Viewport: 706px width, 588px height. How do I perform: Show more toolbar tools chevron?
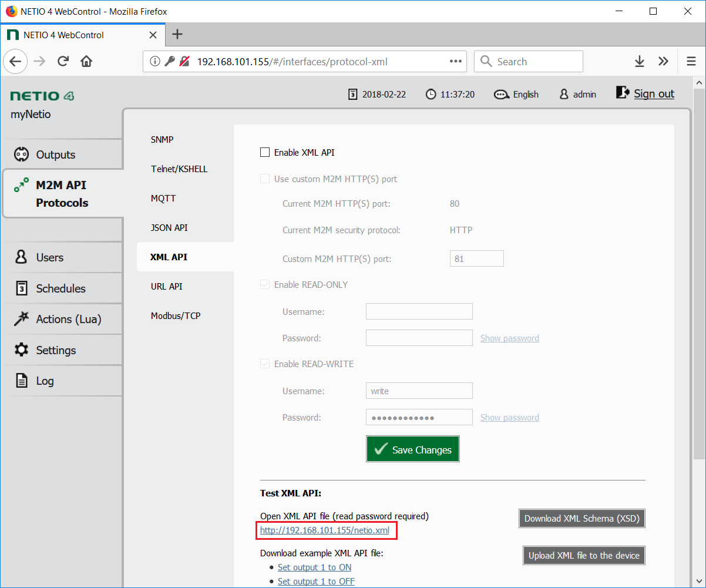664,61
